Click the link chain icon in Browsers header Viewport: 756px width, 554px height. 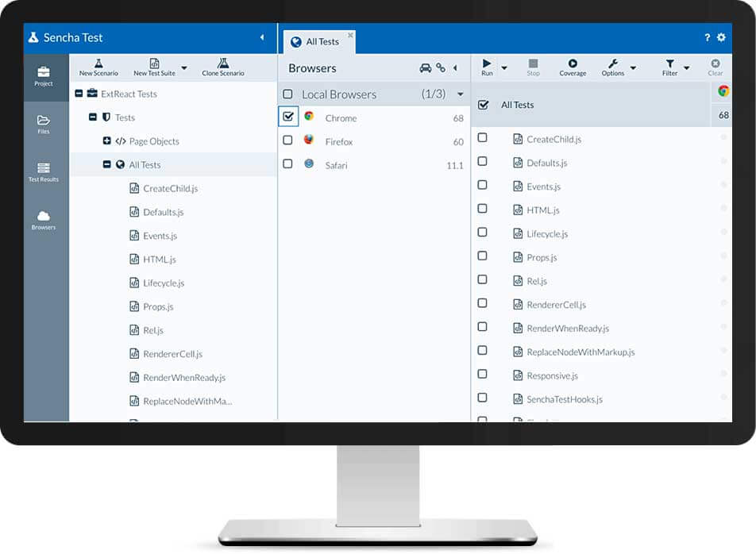click(441, 68)
